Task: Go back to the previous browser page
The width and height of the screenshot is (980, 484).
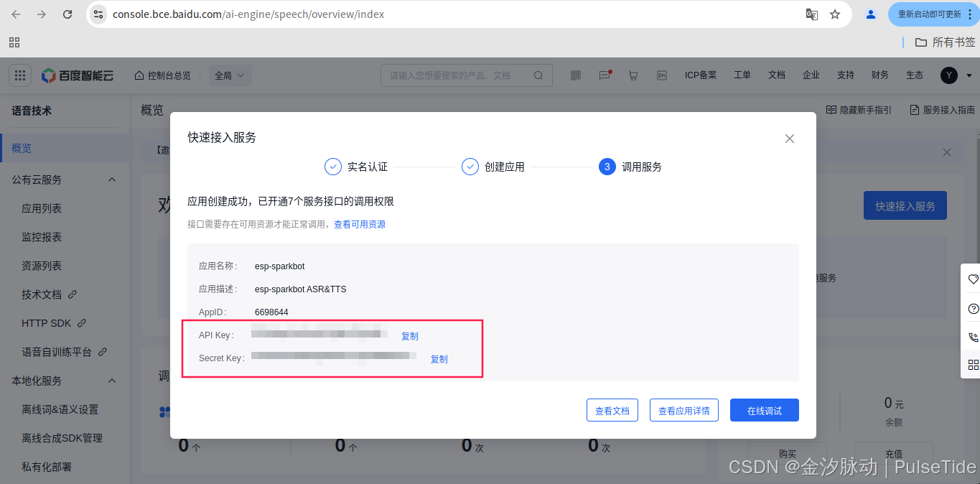Action: [16, 14]
